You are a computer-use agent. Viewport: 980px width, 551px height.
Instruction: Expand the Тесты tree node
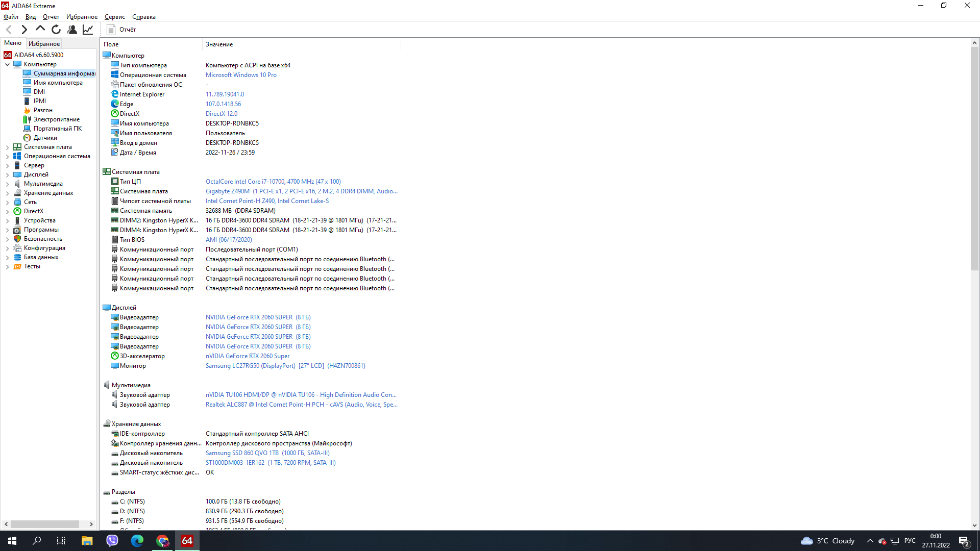[7, 266]
